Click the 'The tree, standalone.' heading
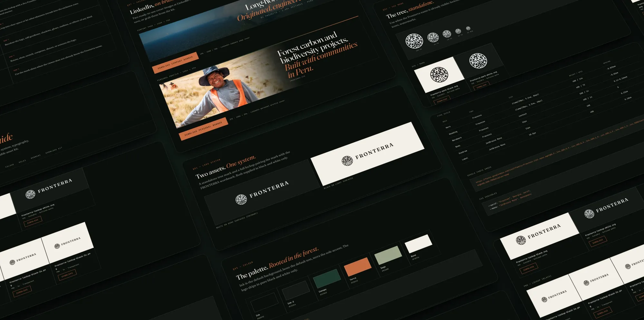 410,10
